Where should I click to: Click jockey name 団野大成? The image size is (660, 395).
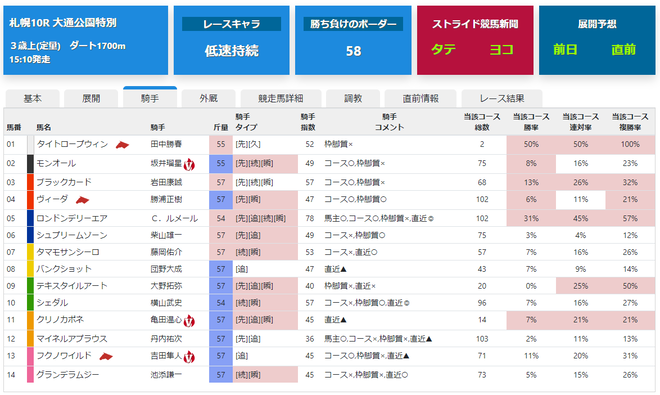pyautogui.click(x=166, y=269)
